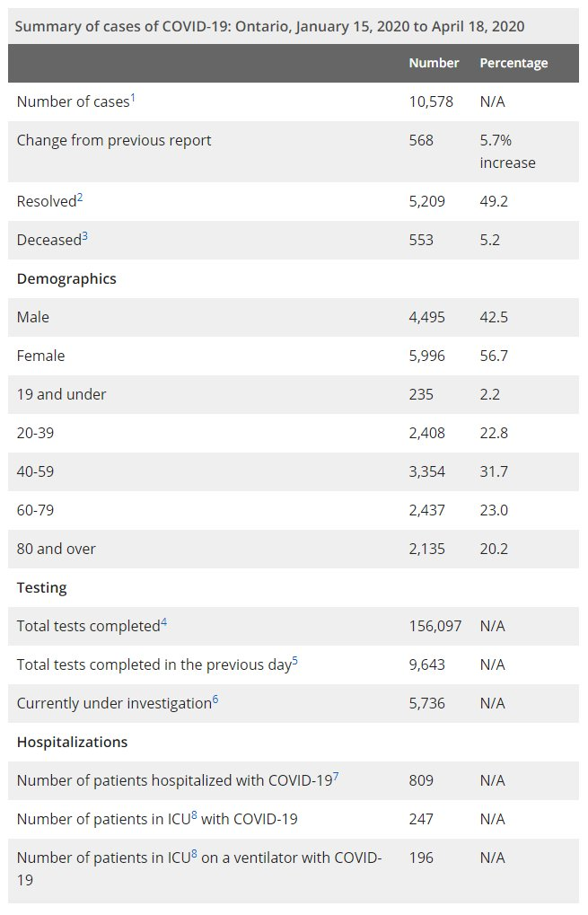
Task: Click the 156,097 total tests value
Action: point(435,626)
